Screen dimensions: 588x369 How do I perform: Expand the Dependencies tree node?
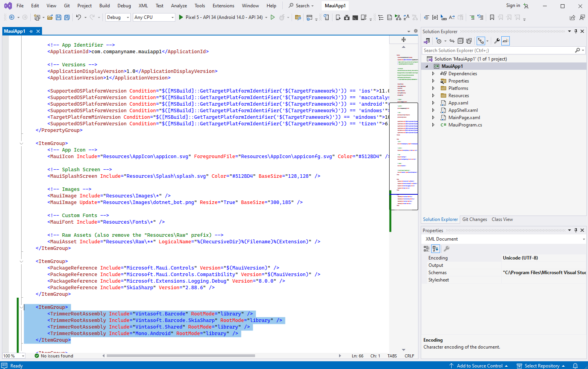(x=433, y=74)
